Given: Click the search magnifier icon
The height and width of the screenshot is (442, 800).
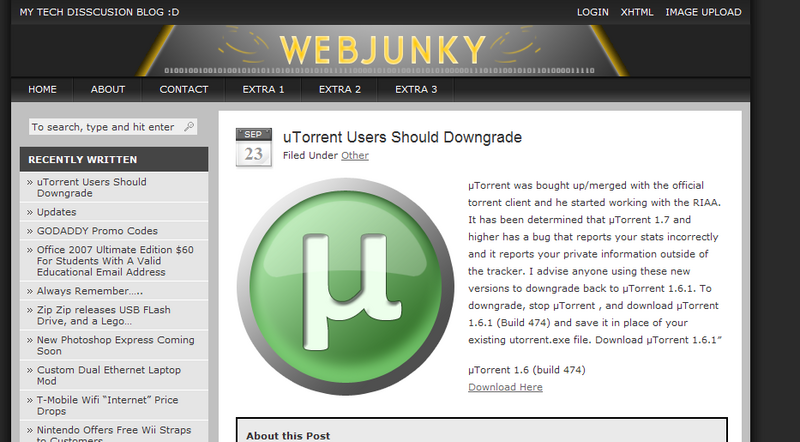Looking at the screenshot, I should click(x=189, y=126).
